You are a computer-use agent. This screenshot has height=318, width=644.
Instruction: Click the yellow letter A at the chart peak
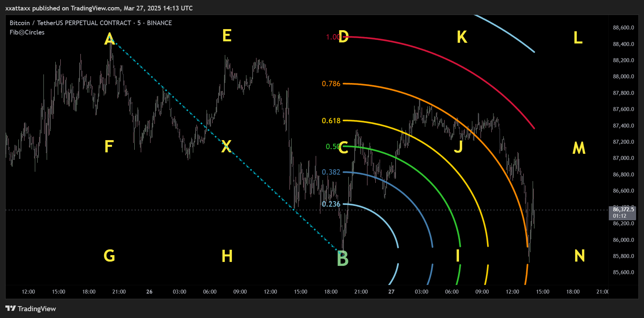110,38
